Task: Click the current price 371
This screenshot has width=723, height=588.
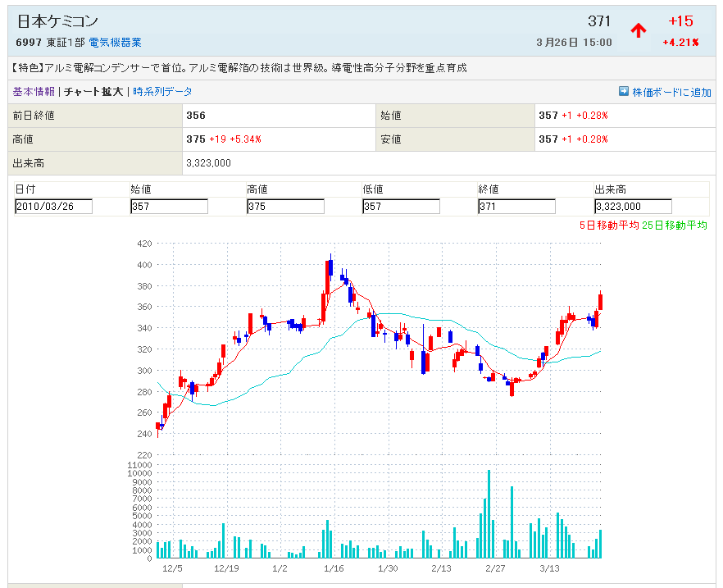Action: [599, 21]
